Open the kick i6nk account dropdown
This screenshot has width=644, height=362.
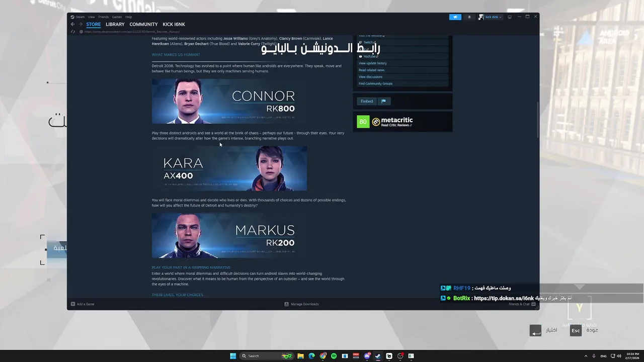tap(490, 17)
